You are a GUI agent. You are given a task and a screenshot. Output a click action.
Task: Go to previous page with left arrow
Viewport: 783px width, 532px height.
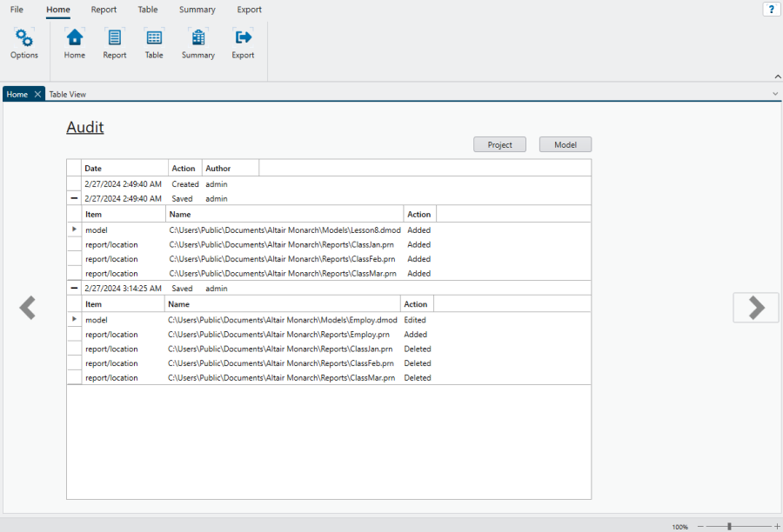pyautogui.click(x=28, y=308)
